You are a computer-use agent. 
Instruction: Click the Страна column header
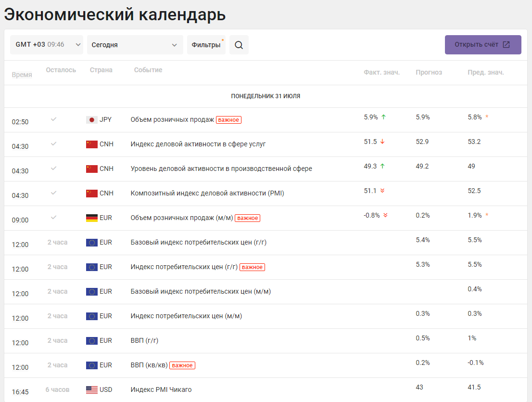pos(101,70)
